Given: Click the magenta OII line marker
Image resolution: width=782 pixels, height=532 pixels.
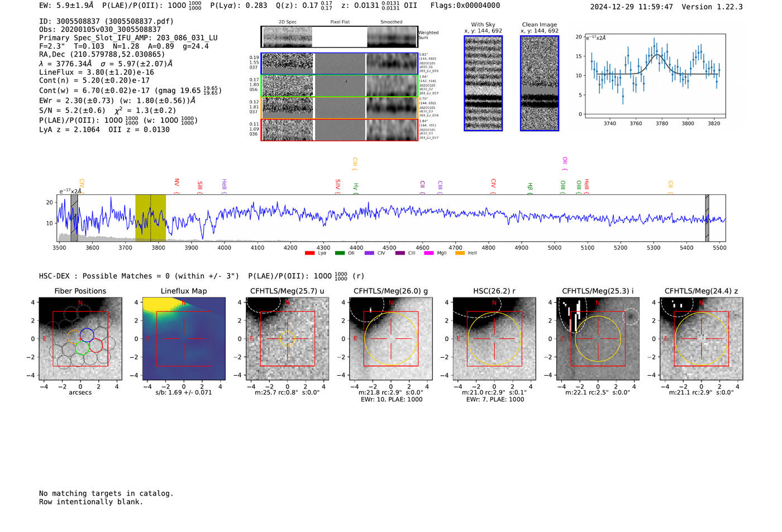Looking at the screenshot, I should pyautogui.click(x=565, y=164).
